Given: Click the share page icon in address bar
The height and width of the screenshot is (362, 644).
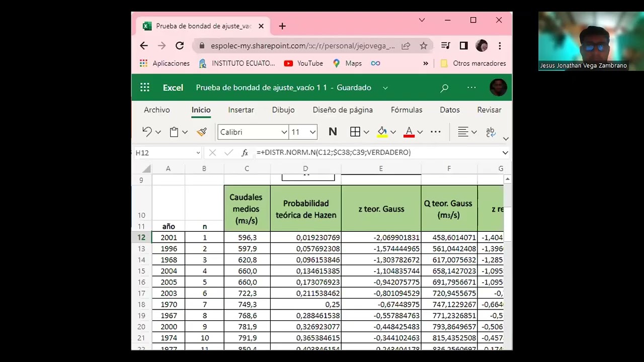Looking at the screenshot, I should pyautogui.click(x=406, y=46).
